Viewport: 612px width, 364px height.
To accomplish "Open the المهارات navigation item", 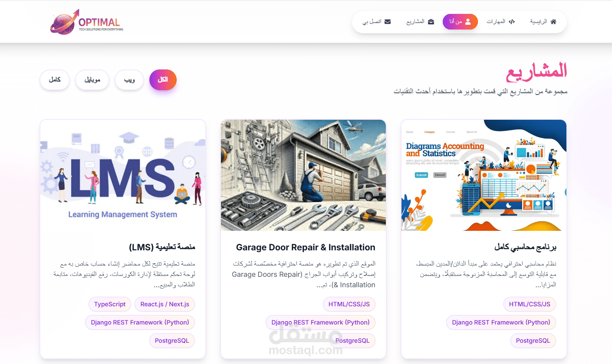I will click(500, 22).
